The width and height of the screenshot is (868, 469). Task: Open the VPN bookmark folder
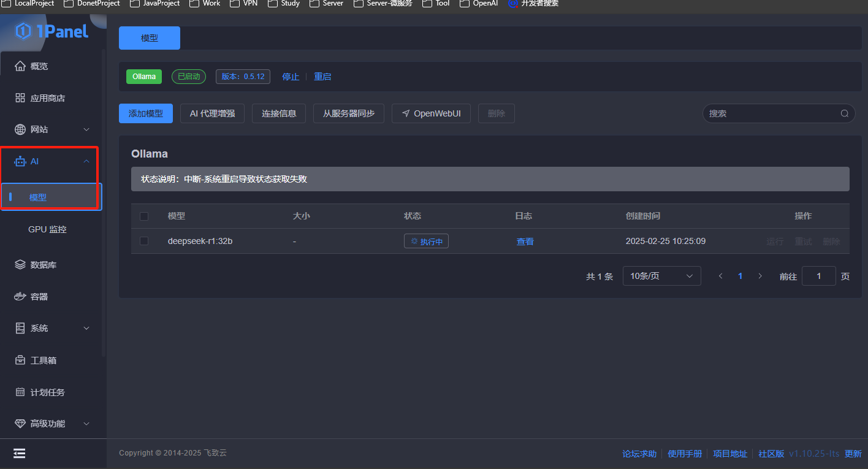[244, 3]
